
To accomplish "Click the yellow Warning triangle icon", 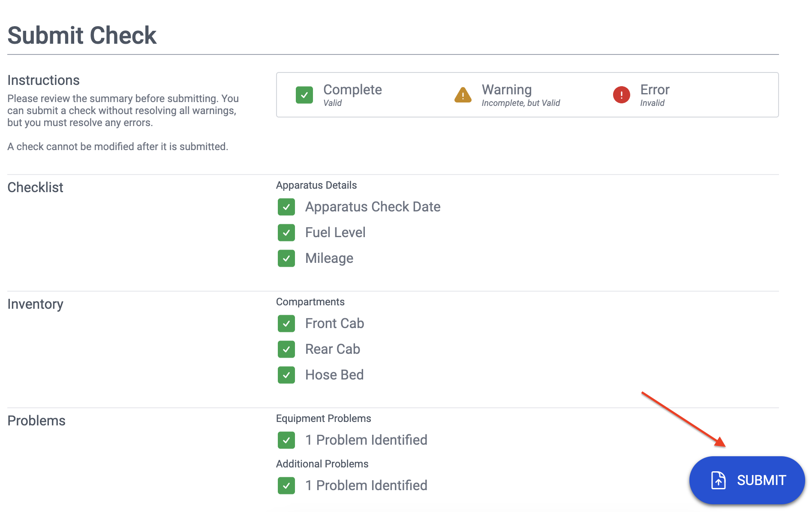I will click(x=463, y=95).
